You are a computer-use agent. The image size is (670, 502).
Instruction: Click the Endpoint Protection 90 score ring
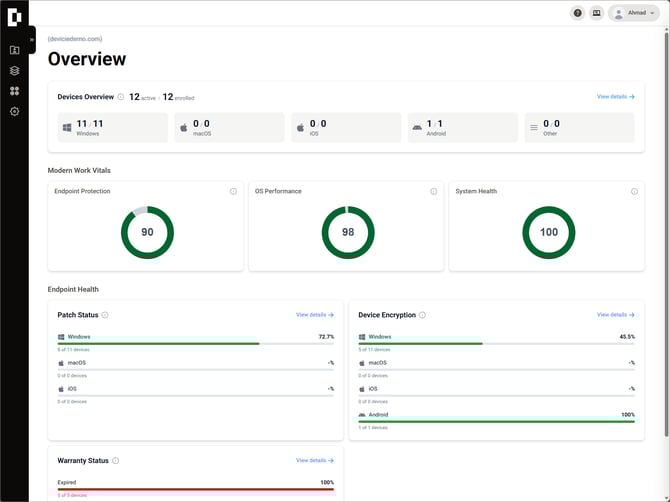[x=147, y=232]
